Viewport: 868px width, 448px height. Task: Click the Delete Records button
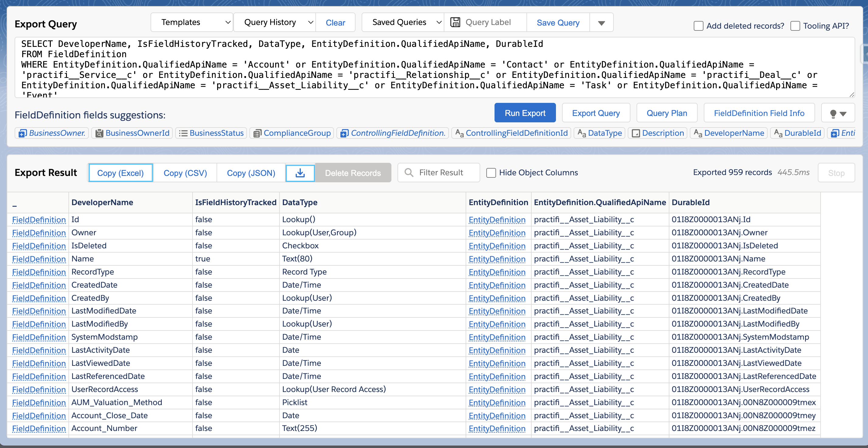point(353,173)
